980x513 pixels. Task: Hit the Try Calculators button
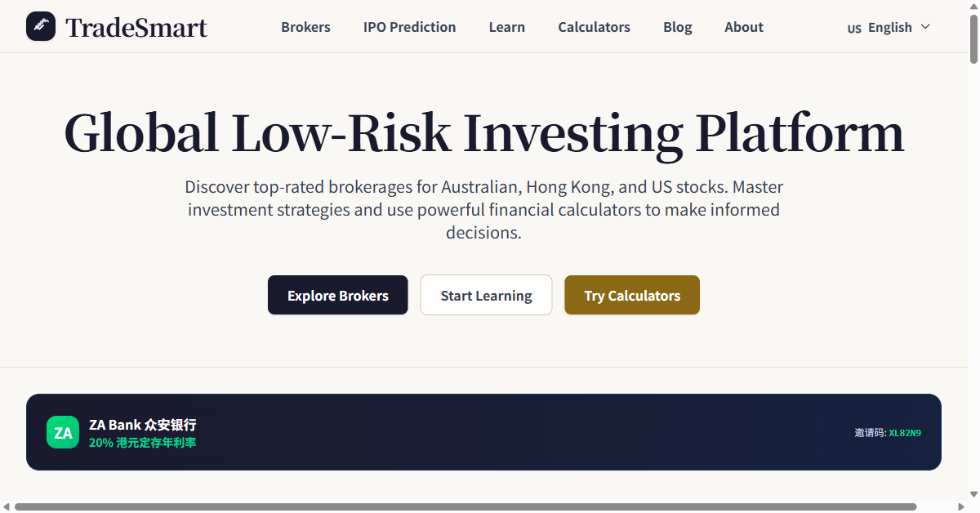click(631, 295)
